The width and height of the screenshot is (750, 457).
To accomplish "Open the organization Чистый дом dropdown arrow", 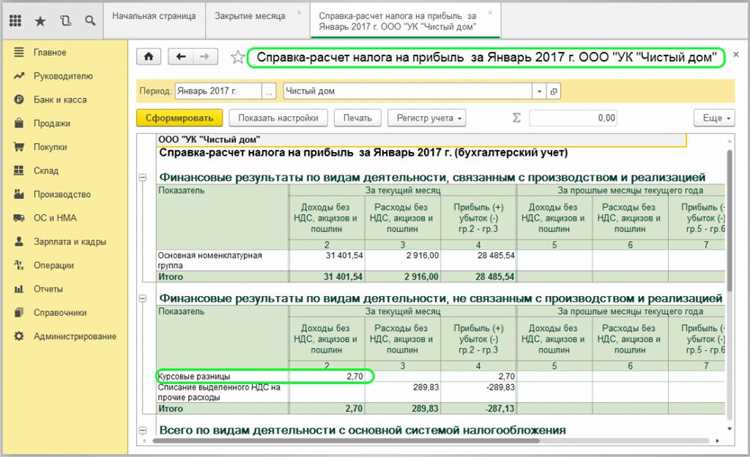I will 540,91.
